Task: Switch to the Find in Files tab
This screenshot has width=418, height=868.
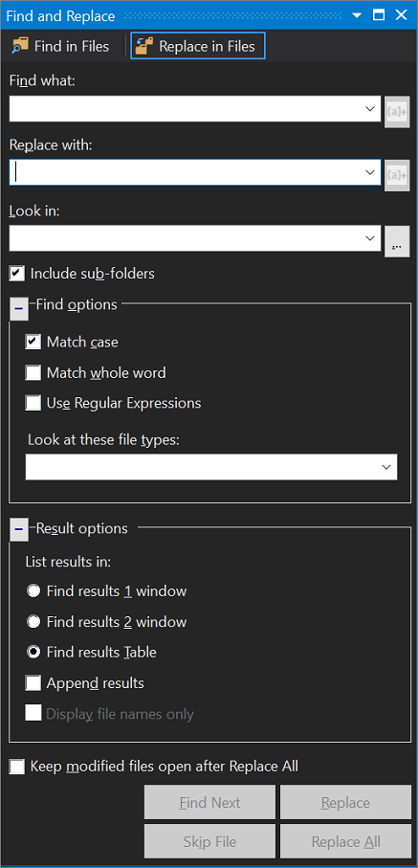Action: [61, 46]
